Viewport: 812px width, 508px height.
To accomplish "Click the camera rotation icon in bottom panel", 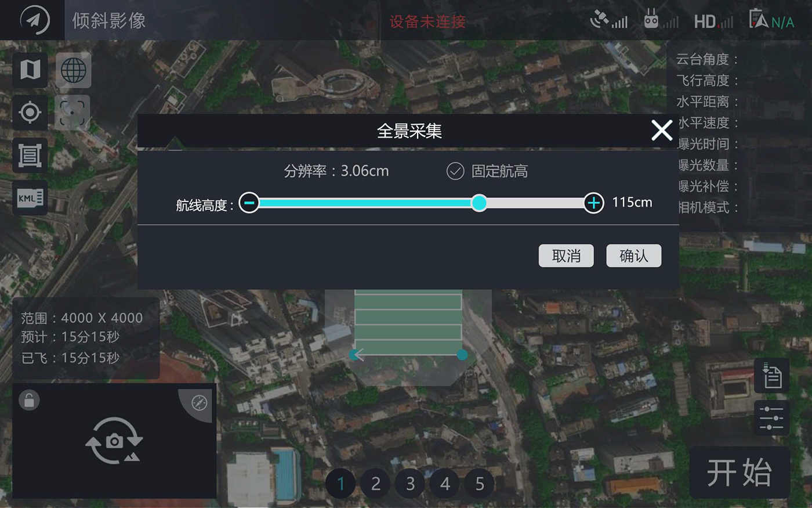I will coord(114,442).
